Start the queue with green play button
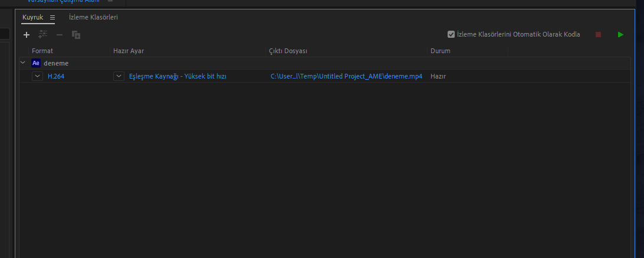This screenshot has width=644, height=258. tap(620, 35)
